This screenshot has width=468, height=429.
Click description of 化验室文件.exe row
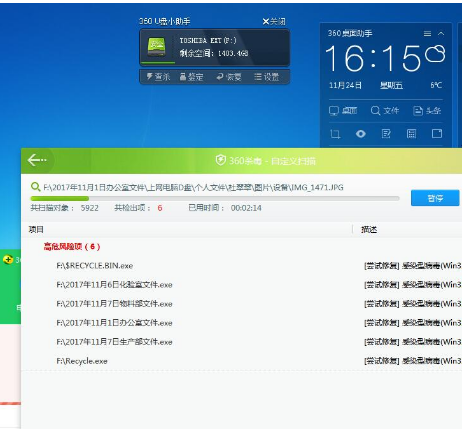coord(413,285)
